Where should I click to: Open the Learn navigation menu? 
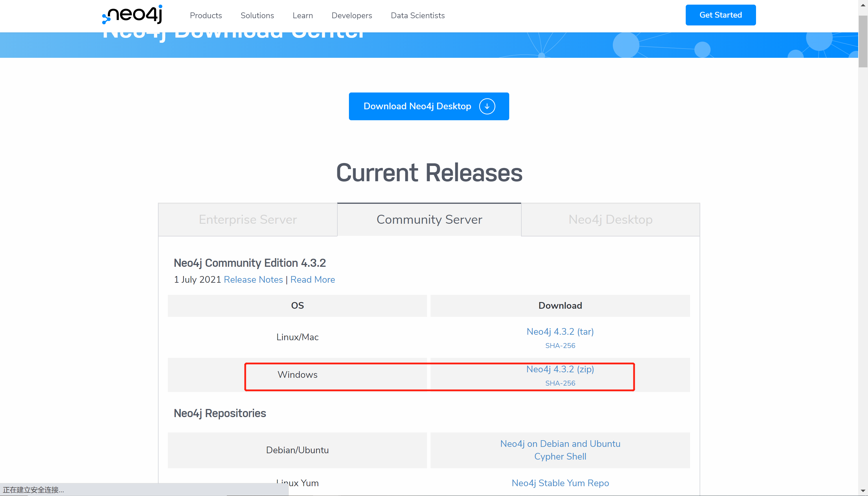pyautogui.click(x=302, y=15)
